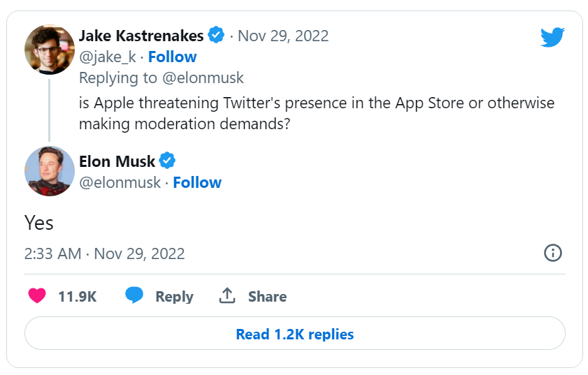Click the share arrow icon

pos(227,296)
